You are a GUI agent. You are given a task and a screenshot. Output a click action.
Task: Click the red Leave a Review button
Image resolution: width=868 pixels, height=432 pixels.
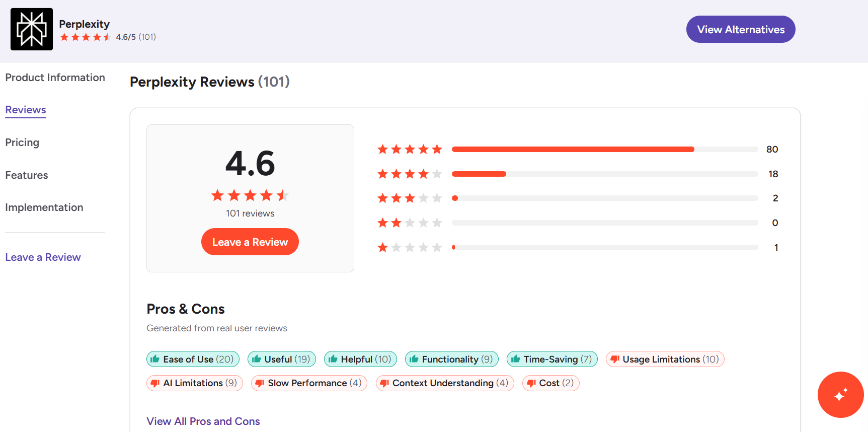250,242
